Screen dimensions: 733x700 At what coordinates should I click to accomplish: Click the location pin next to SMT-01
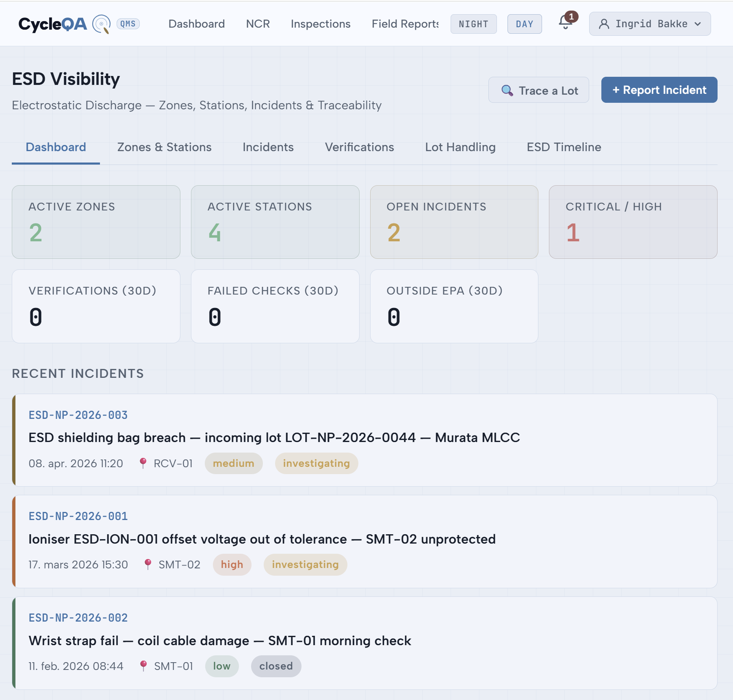coord(143,666)
